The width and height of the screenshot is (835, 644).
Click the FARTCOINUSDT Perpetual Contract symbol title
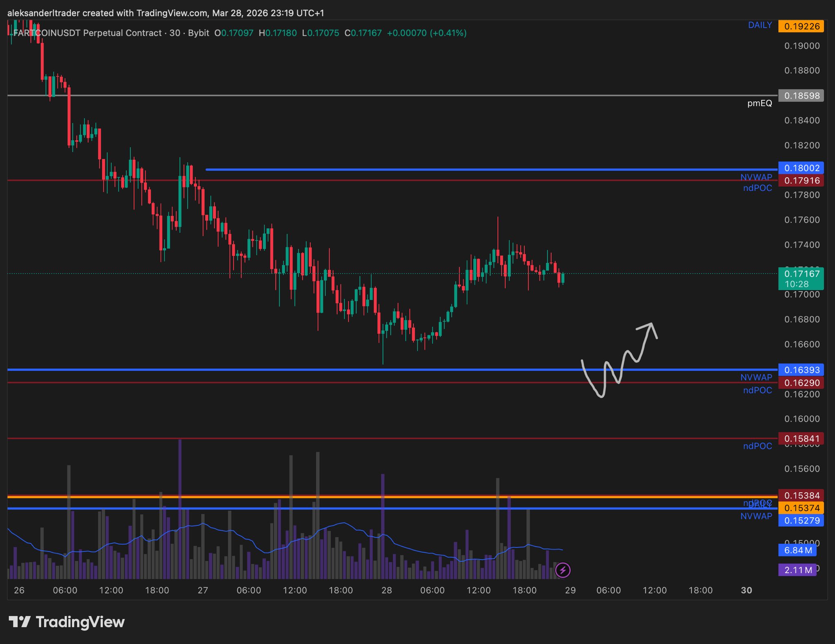pos(87,33)
